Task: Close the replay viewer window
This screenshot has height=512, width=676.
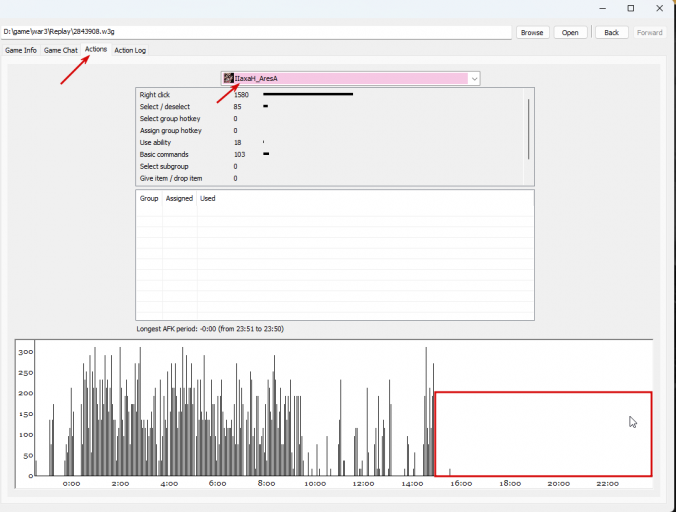Action: pos(660,8)
